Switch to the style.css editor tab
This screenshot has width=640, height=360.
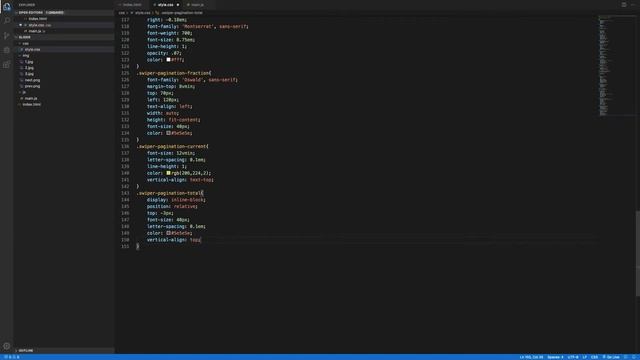click(165, 4)
